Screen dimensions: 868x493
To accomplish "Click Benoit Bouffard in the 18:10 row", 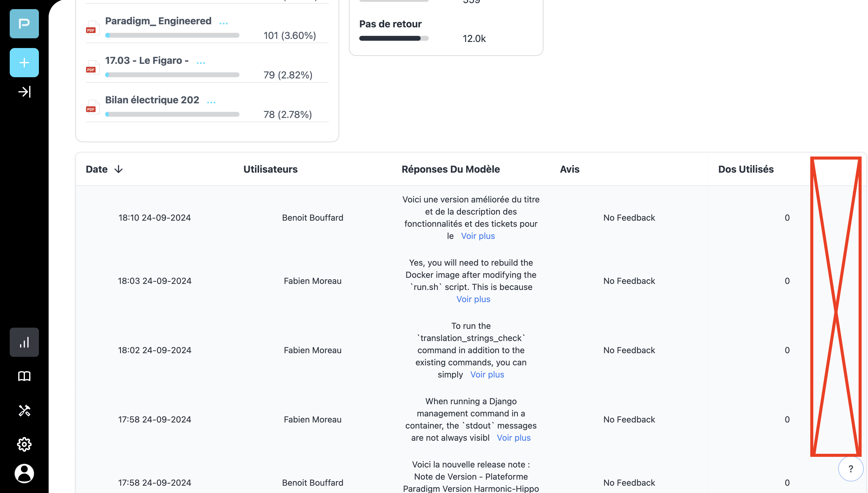I will (312, 218).
